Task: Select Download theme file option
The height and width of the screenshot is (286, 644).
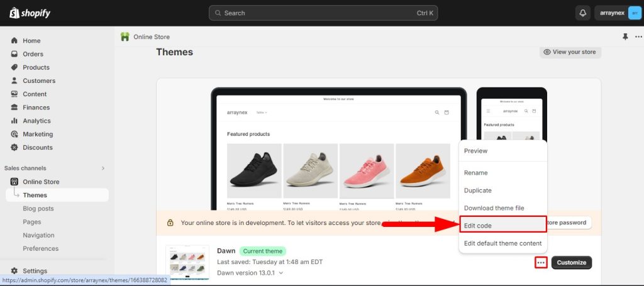Action: (x=494, y=208)
